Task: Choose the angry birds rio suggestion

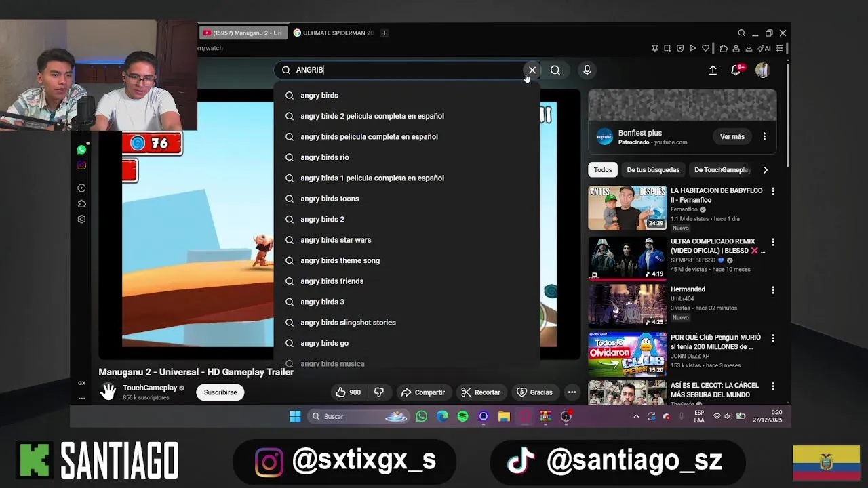Action: 407,157
